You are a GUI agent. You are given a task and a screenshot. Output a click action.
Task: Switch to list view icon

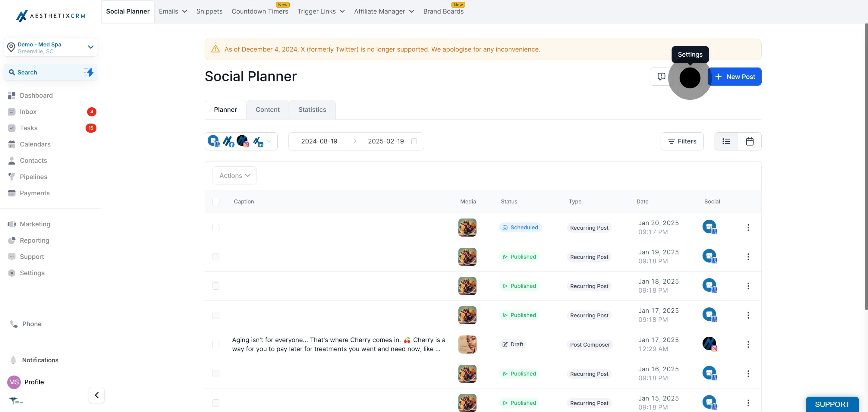(x=726, y=141)
